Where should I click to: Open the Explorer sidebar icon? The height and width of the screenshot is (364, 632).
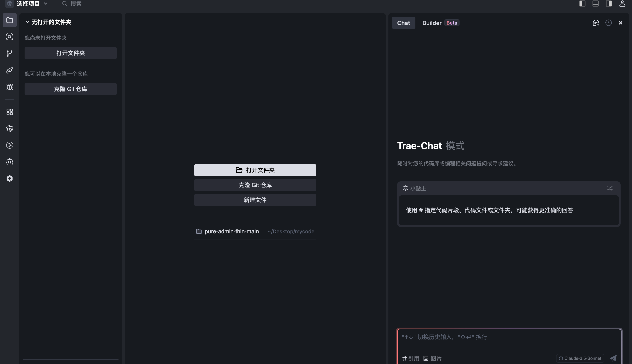click(x=9, y=20)
